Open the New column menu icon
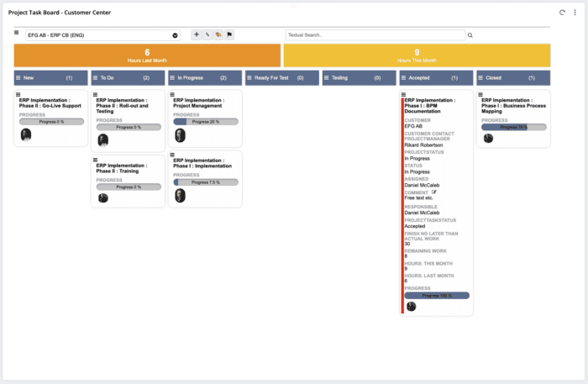Screen dimensions: 588x384 point(18,77)
